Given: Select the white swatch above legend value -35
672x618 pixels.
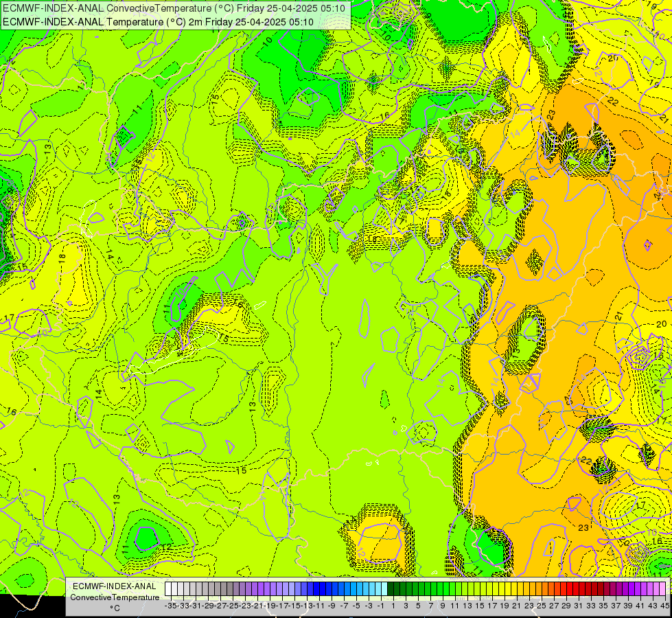Looking at the screenshot, I should 168,588.
